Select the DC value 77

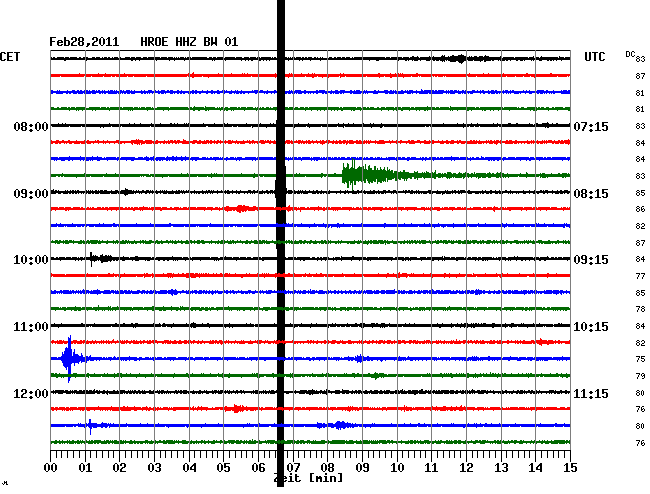[x=640, y=276]
